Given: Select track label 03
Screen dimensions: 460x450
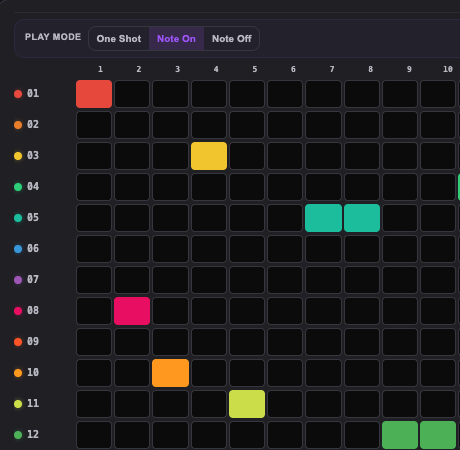Looking at the screenshot, I should click(x=33, y=155).
